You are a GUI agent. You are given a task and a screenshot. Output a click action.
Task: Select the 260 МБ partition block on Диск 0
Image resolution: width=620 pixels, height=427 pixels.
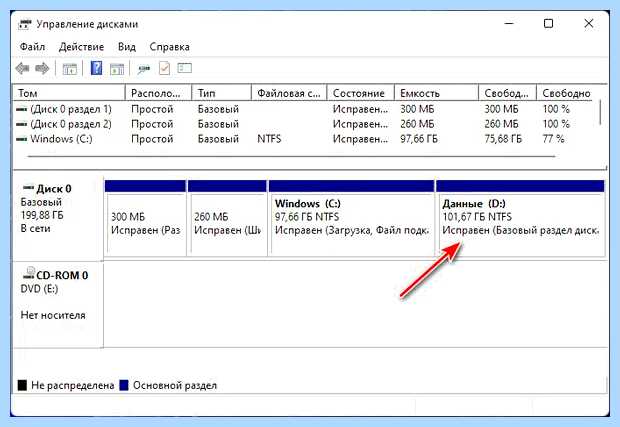pyautogui.click(x=227, y=218)
